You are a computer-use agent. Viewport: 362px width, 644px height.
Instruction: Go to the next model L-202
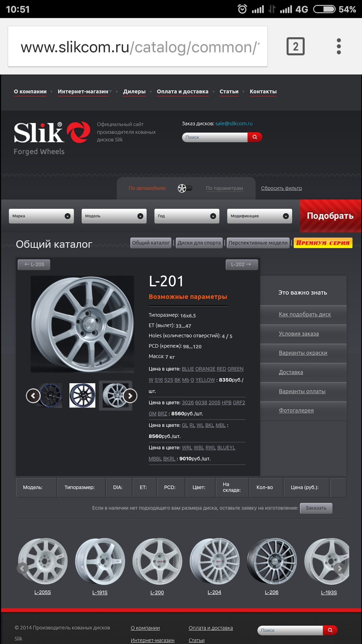[x=241, y=264]
